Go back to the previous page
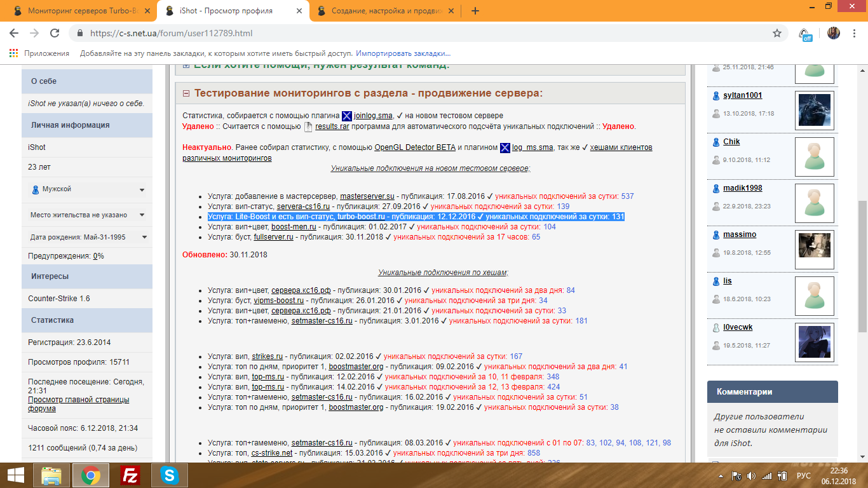The height and width of the screenshot is (488, 868). (14, 33)
